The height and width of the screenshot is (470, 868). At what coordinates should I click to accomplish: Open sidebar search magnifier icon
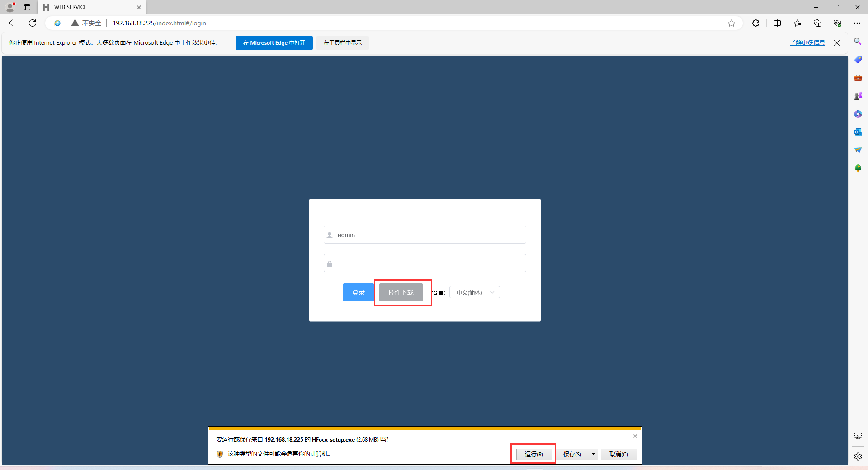858,42
